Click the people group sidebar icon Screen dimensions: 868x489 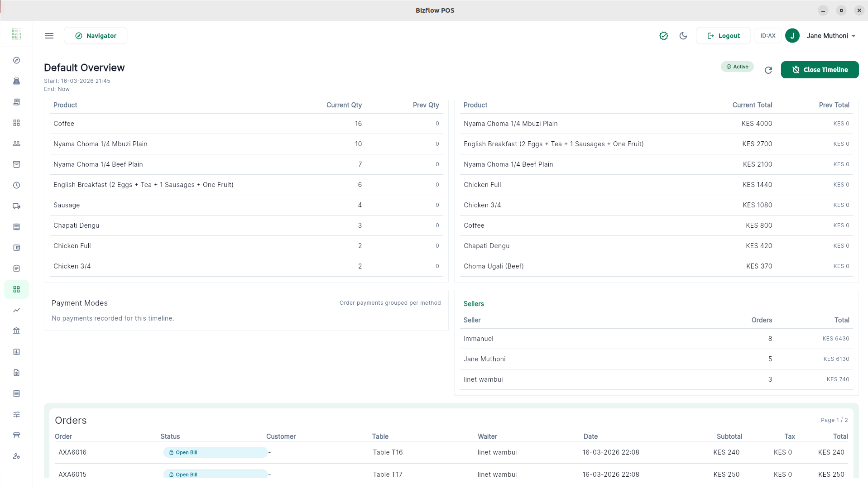click(x=17, y=144)
